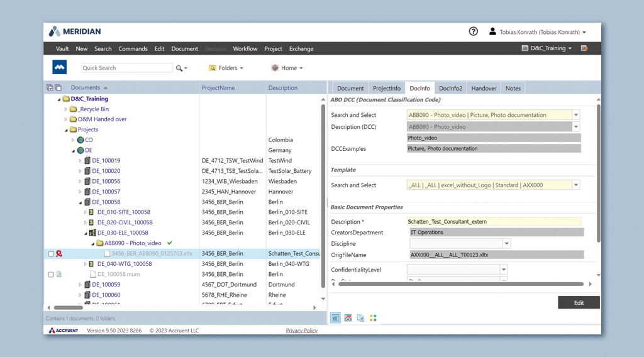644x357 pixels.
Task: Collapse the ABB090 - Photo_video folder
Action: pyautogui.click(x=93, y=243)
